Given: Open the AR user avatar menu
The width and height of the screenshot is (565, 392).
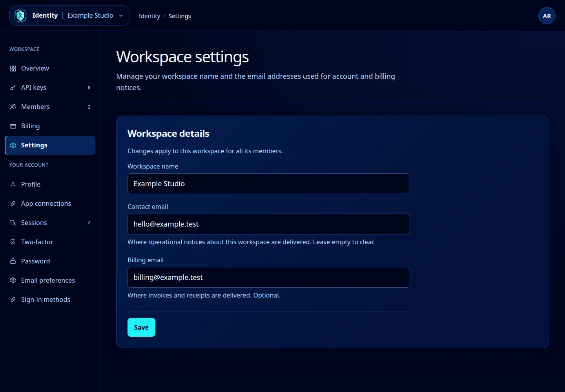Looking at the screenshot, I should click(x=547, y=16).
